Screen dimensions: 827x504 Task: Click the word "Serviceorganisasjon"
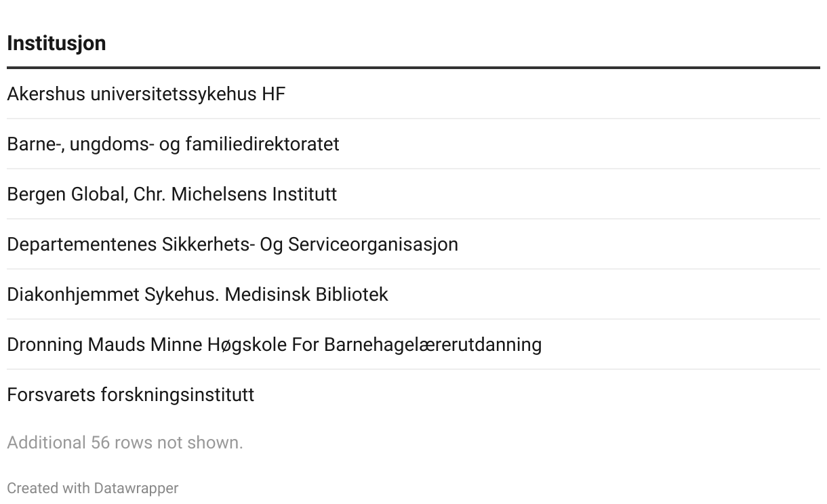373,245
